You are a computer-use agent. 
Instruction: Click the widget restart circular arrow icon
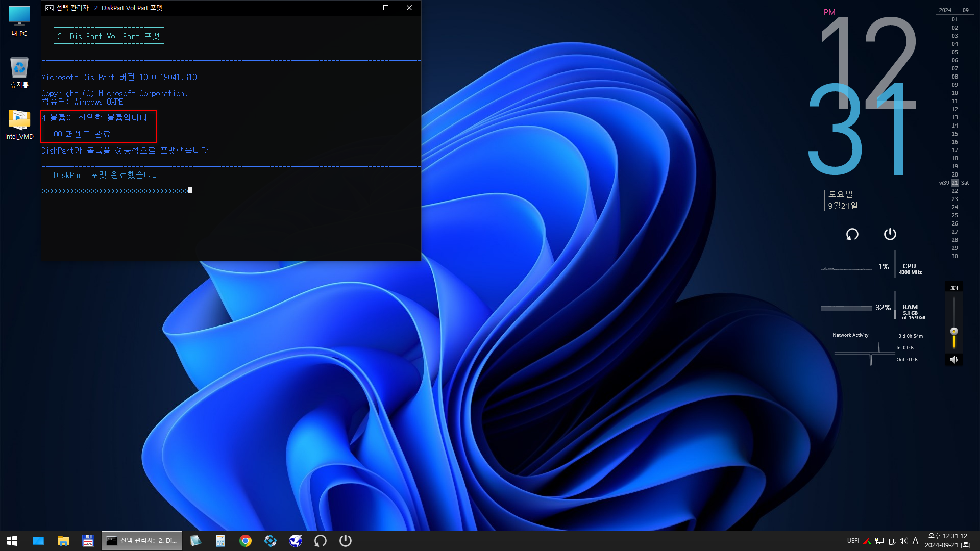[852, 234]
